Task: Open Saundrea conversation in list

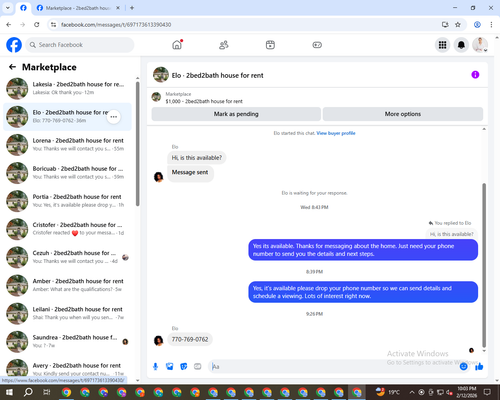Action: [67, 341]
